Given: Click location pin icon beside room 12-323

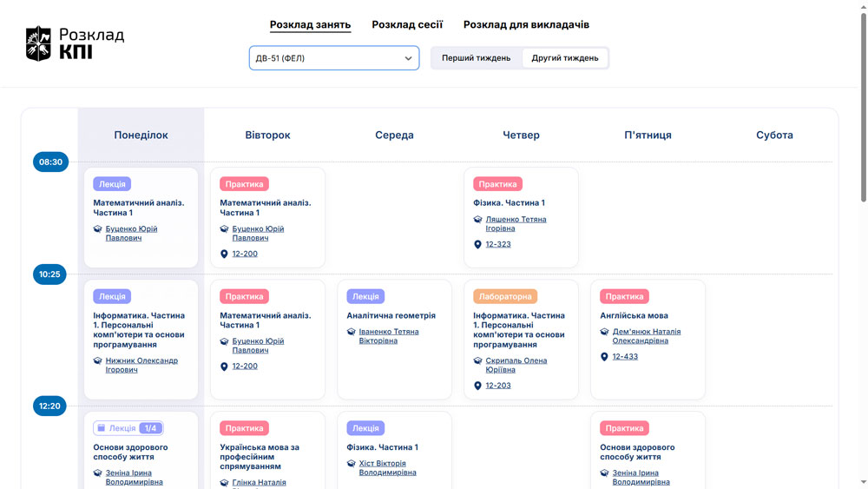Looking at the screenshot, I should [477, 244].
